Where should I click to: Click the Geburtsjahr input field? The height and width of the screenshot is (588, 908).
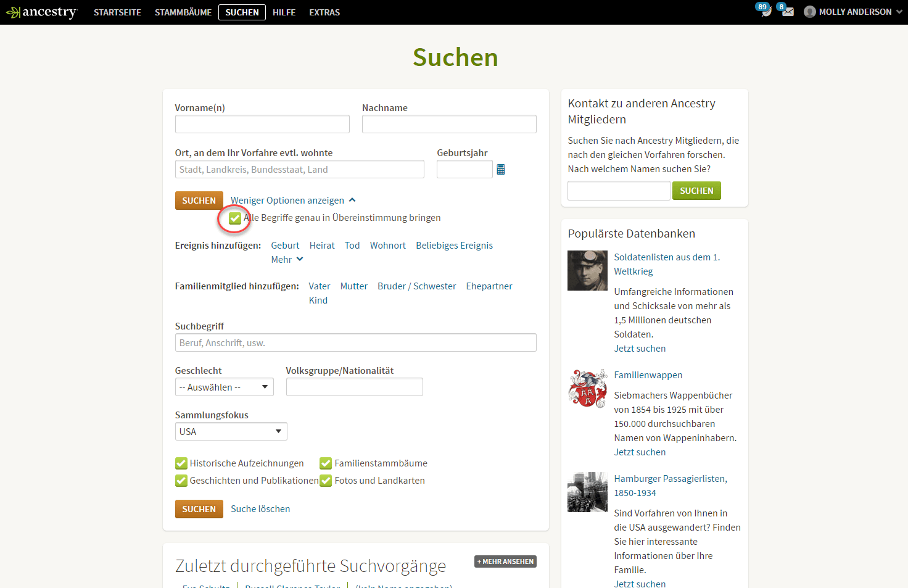coord(464,169)
